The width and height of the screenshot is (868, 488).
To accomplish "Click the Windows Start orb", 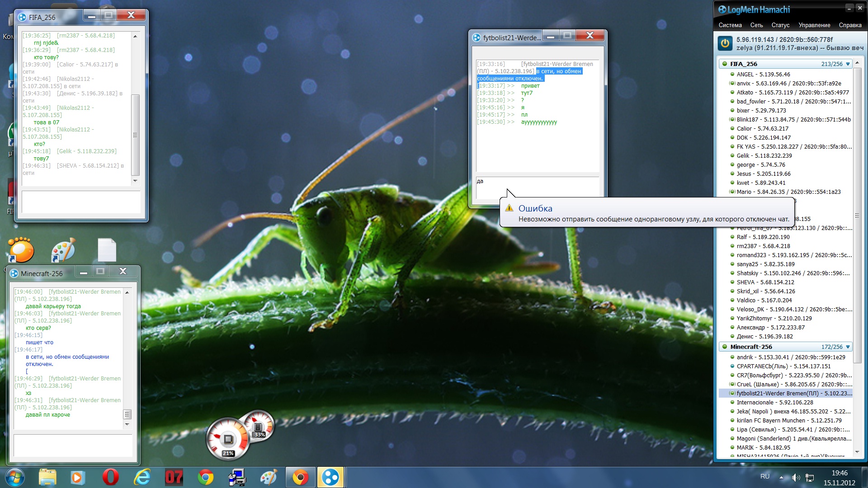I will 14,477.
